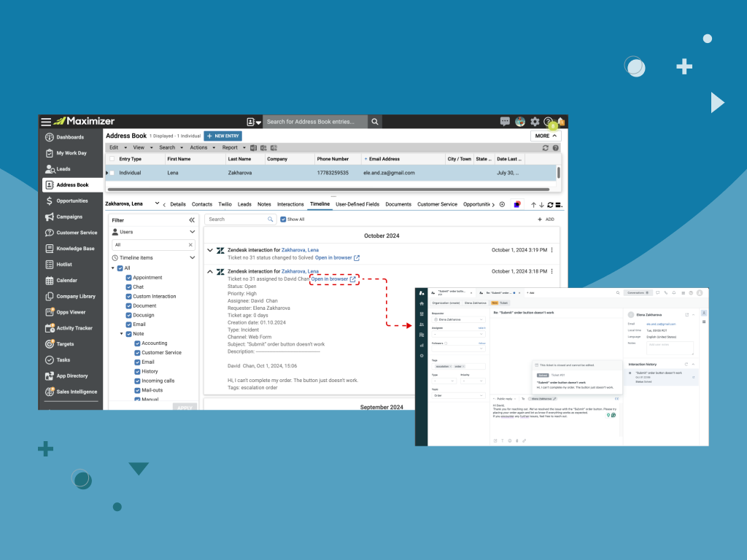Click the Zendesk icon of the Solved interaction
The width and height of the screenshot is (747, 560).
220,251
